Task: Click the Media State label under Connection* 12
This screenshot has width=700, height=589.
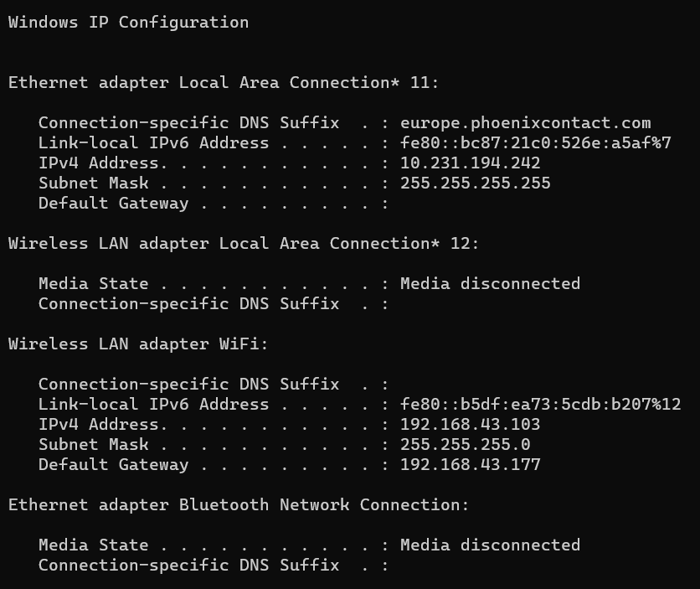Action: click(x=93, y=284)
